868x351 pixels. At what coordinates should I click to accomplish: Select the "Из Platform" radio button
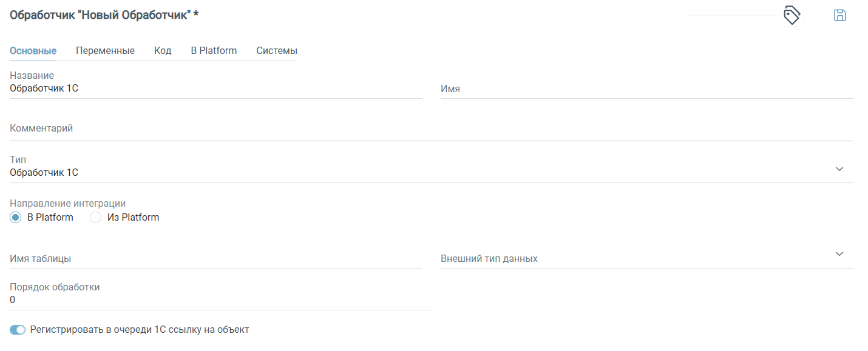coord(95,218)
